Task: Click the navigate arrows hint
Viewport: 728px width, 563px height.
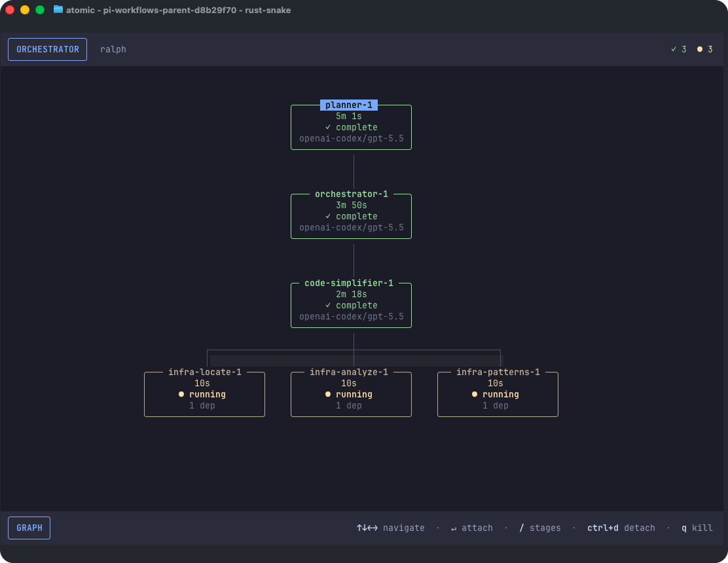Action: tap(390, 528)
